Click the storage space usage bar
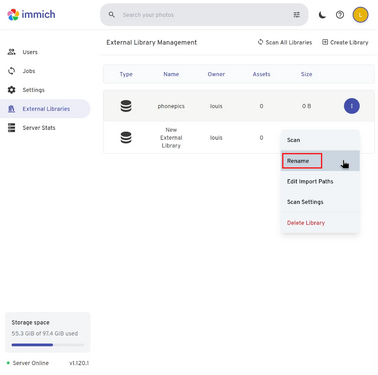The height and width of the screenshot is (375, 378). pos(48,345)
